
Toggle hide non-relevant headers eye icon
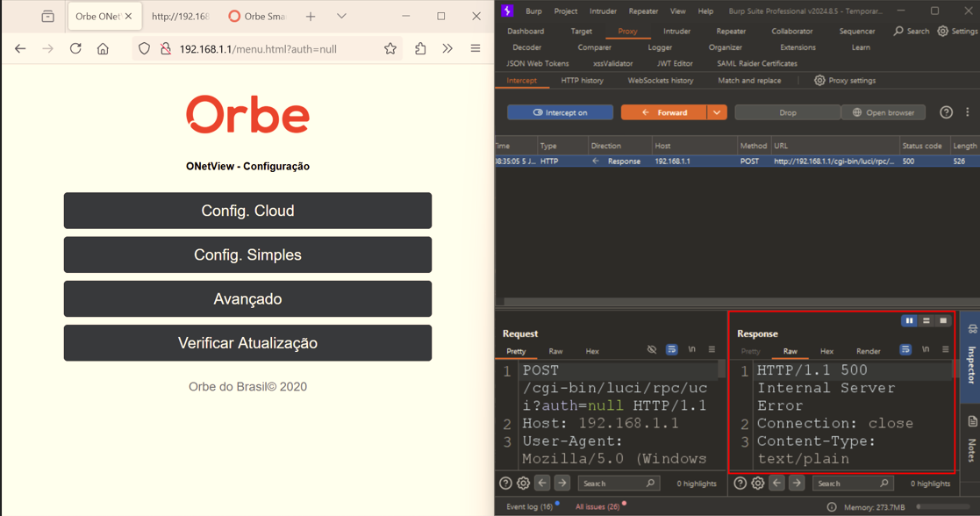pyautogui.click(x=652, y=349)
